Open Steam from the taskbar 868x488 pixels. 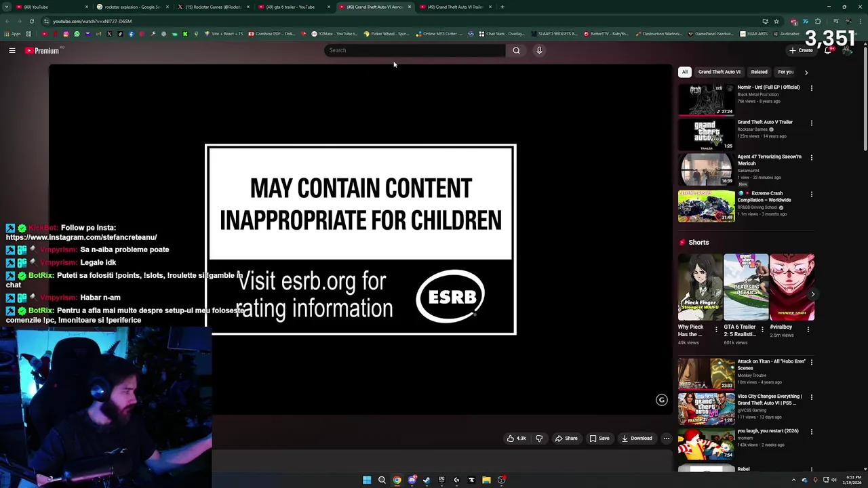tap(427, 480)
